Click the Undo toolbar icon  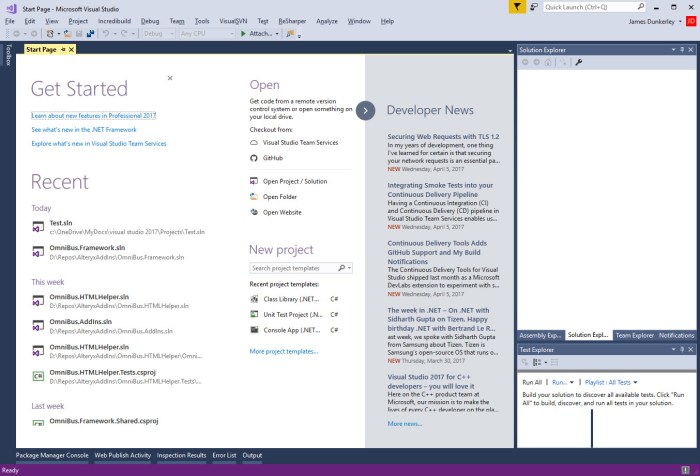(106, 33)
